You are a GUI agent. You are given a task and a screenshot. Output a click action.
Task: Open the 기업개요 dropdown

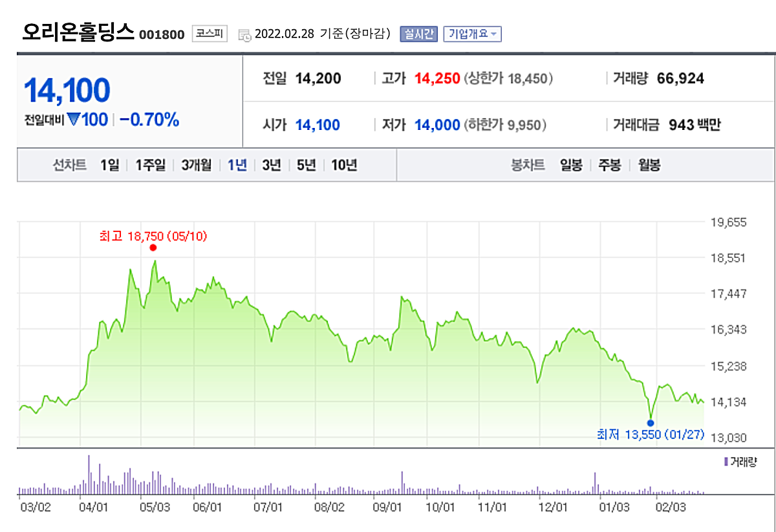tap(473, 34)
